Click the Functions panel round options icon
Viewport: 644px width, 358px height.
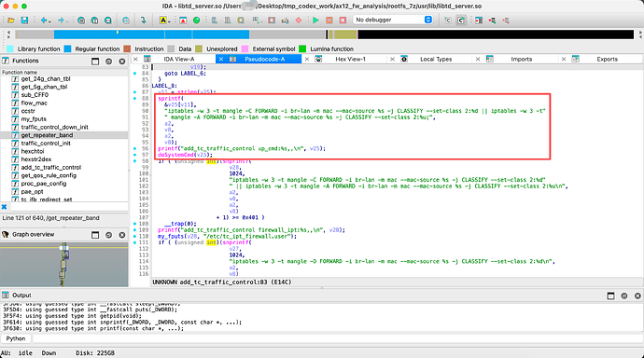tap(108, 62)
